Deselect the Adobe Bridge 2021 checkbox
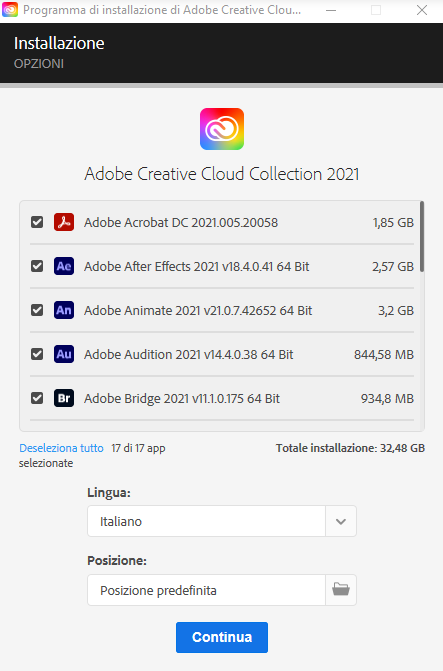 [x=37, y=398]
